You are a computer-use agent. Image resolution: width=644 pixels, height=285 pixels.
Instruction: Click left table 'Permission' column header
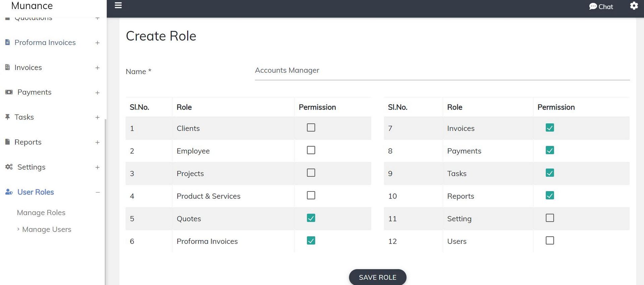pos(317,107)
